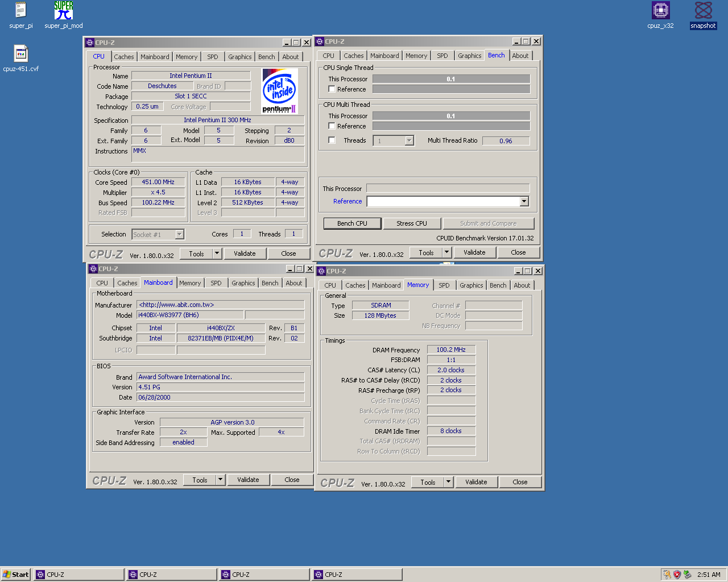
Task: Click the CPU-Z title icon in Mainboard window
Action: tap(93, 269)
